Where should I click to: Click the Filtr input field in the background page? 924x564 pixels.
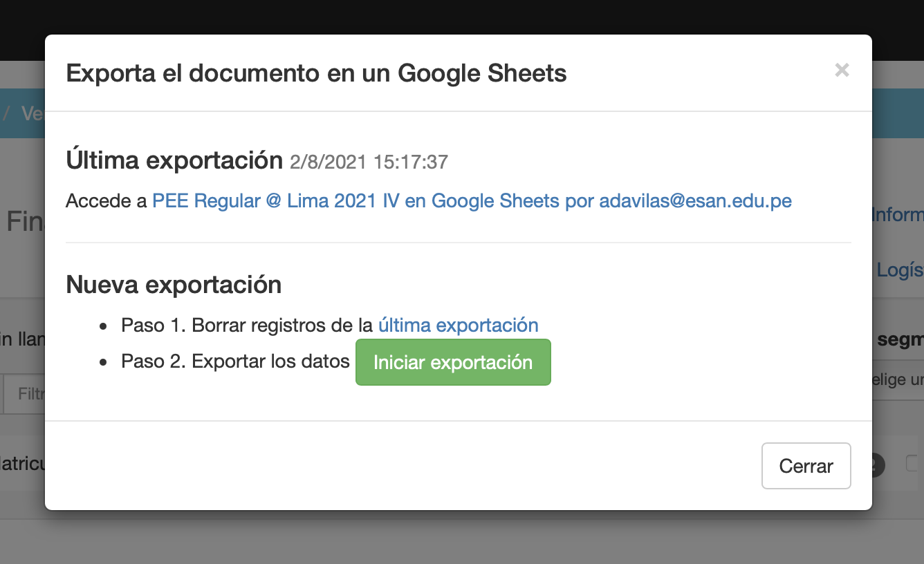click(x=24, y=394)
